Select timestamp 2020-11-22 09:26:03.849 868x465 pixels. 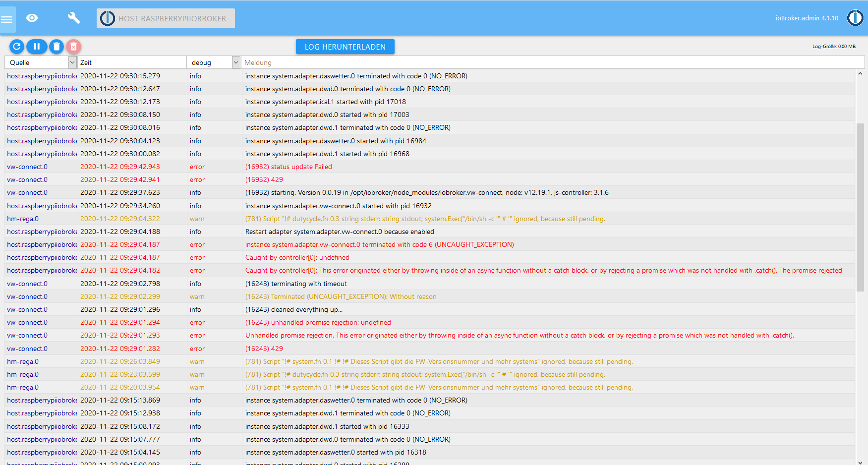(x=120, y=361)
